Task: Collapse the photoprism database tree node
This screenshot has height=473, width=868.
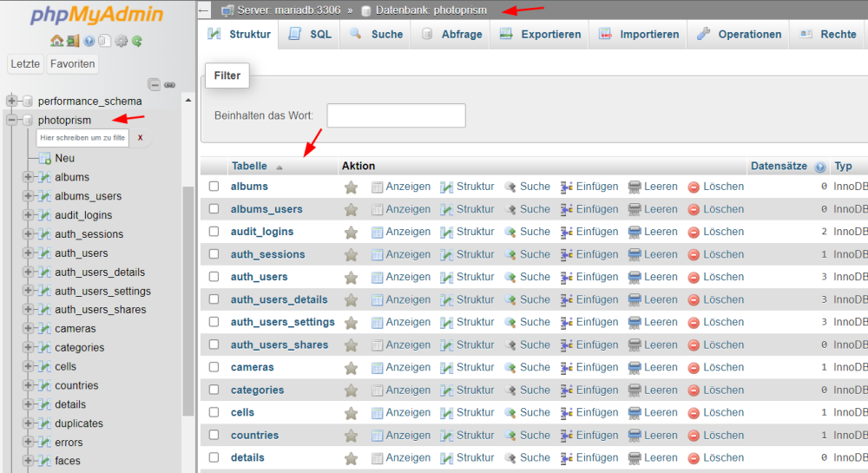Action: coord(11,120)
